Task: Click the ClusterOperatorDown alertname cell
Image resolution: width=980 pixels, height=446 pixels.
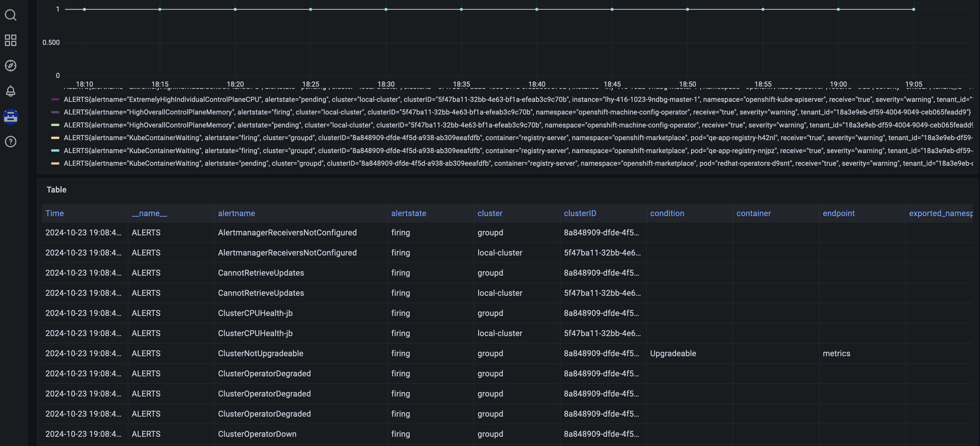Action: click(257, 434)
